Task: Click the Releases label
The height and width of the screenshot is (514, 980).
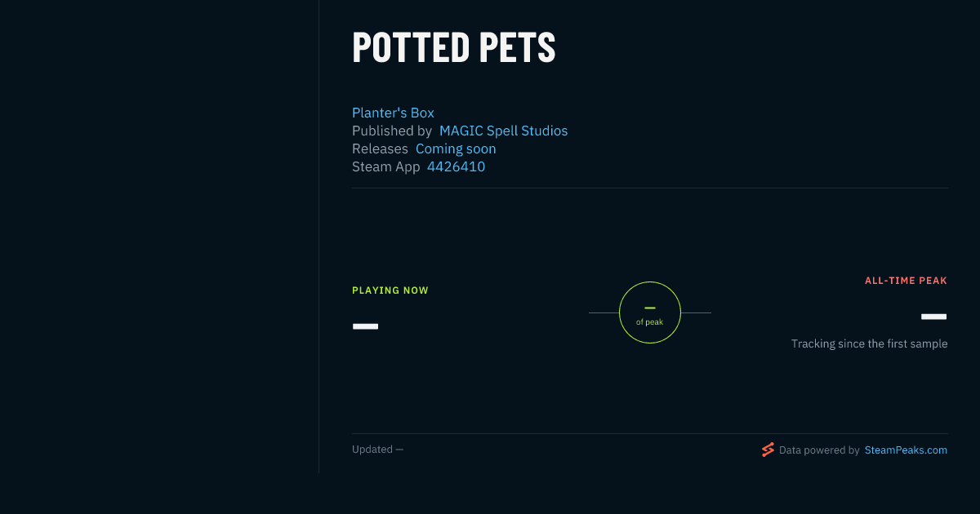Action: [380, 148]
